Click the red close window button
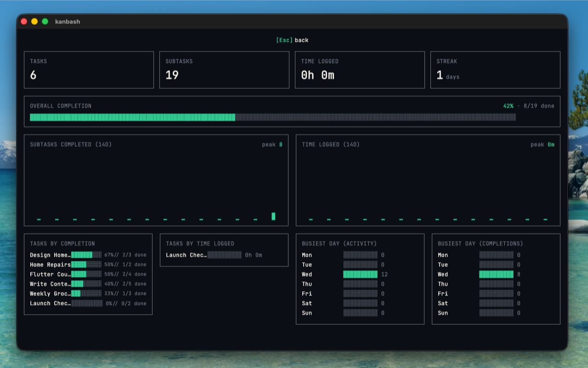This screenshot has height=368, width=588. 24,21
